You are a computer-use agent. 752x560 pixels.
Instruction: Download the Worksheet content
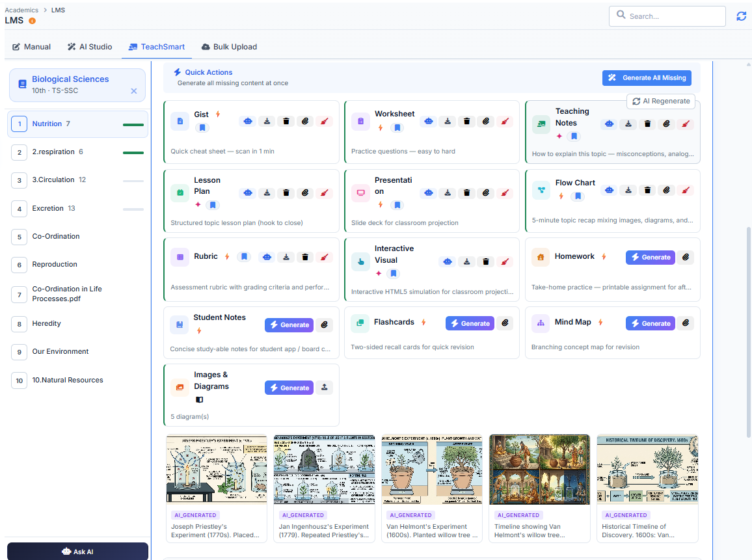(x=448, y=122)
